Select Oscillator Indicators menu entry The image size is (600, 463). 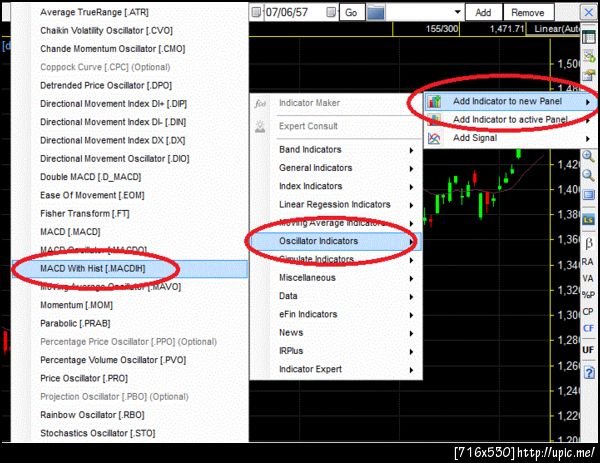coord(336,241)
